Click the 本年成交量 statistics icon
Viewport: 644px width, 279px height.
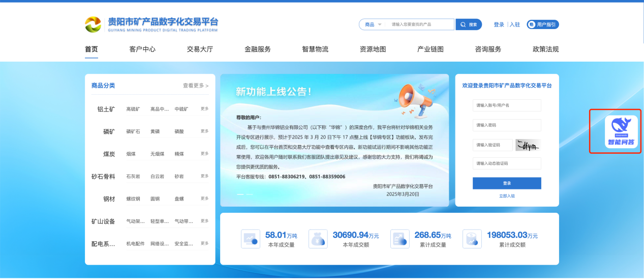[250, 239]
